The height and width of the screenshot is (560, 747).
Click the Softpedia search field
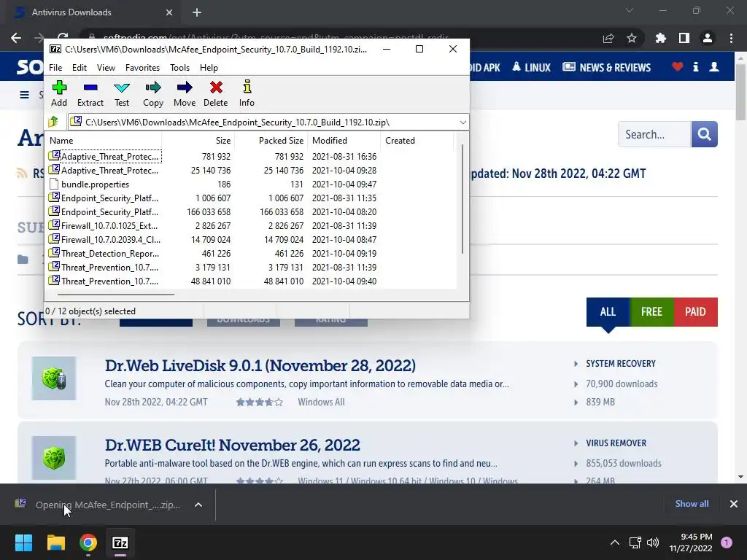click(x=654, y=134)
